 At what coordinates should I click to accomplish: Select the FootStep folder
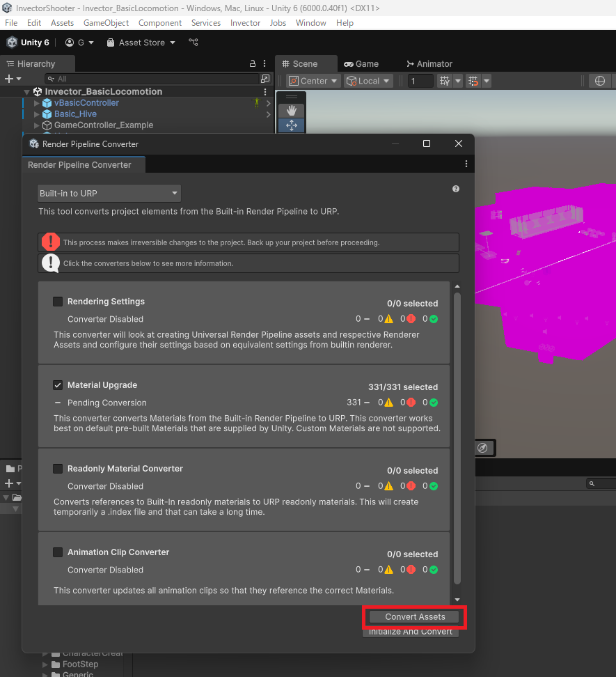click(x=80, y=664)
